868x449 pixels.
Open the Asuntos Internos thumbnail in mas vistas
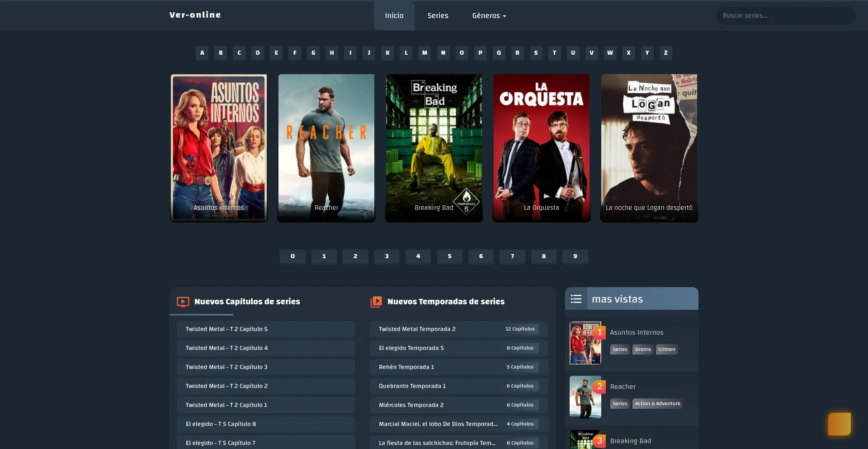[x=585, y=343]
